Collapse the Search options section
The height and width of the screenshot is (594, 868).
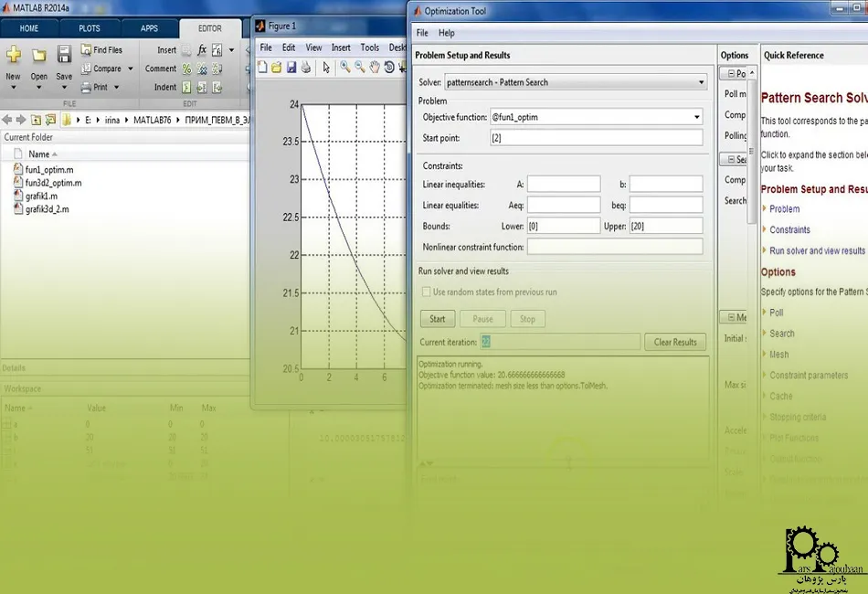click(731, 159)
